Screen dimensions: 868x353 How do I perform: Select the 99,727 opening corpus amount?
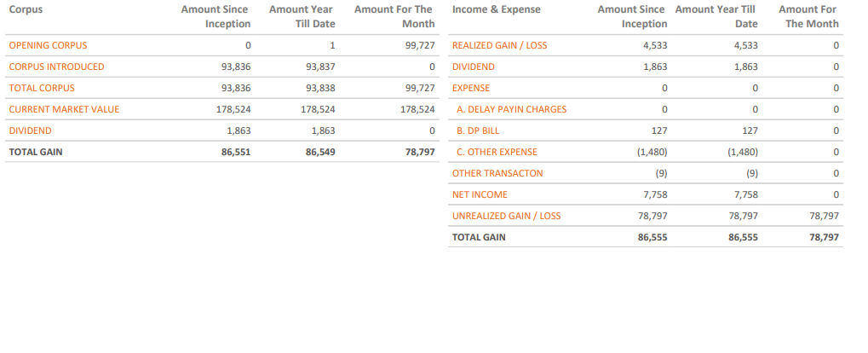(421, 45)
